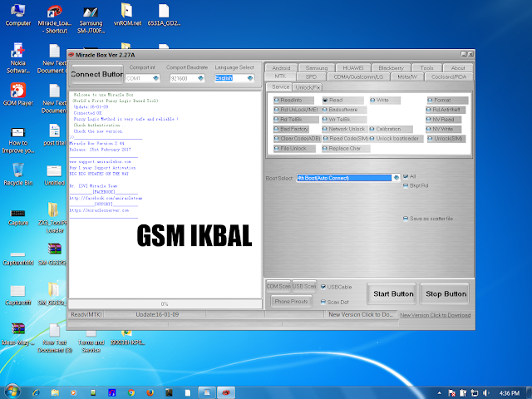Open the Computer desktop icon

pyautogui.click(x=18, y=15)
